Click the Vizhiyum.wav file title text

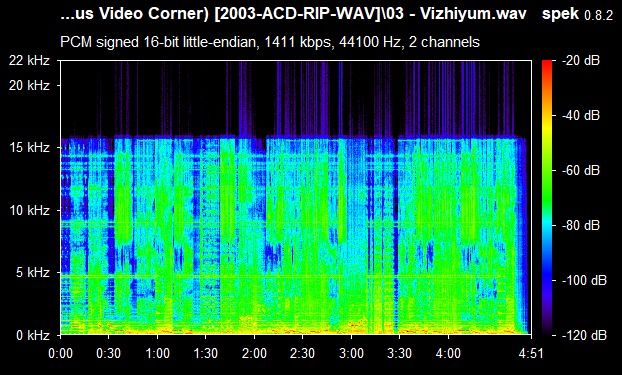click(x=473, y=14)
